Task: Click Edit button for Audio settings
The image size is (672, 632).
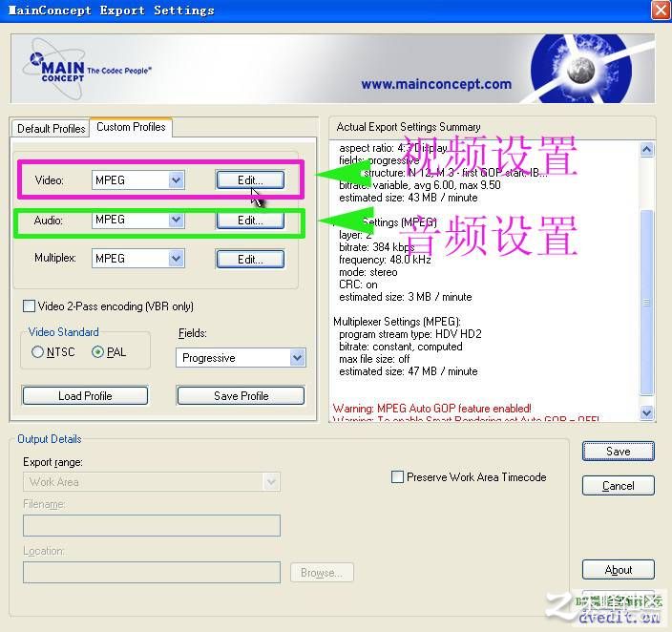Action: pos(250,221)
